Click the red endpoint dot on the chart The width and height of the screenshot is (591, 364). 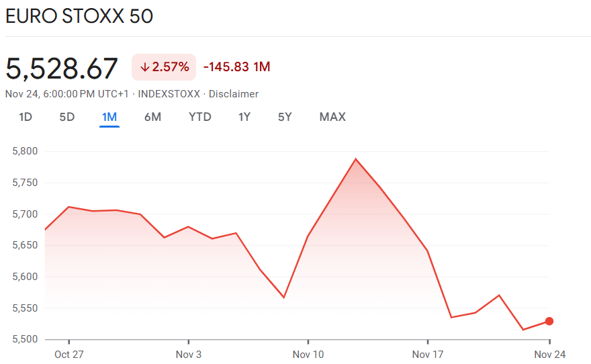click(549, 321)
